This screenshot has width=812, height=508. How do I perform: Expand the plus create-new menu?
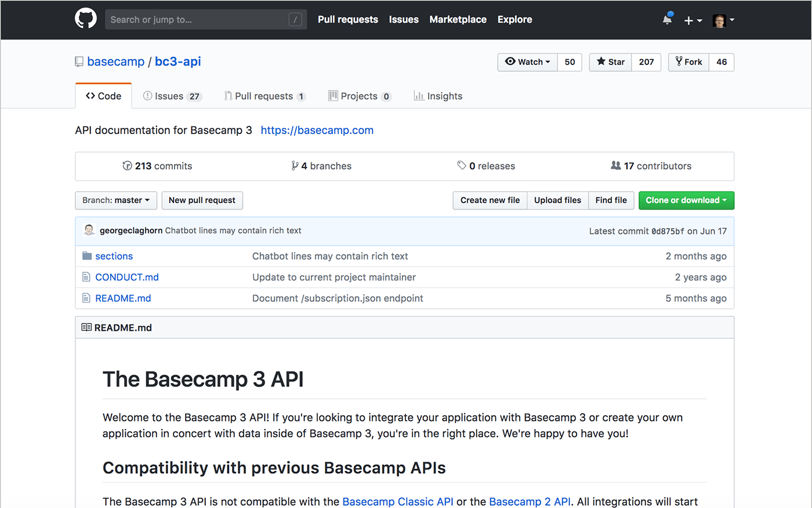pyautogui.click(x=693, y=20)
